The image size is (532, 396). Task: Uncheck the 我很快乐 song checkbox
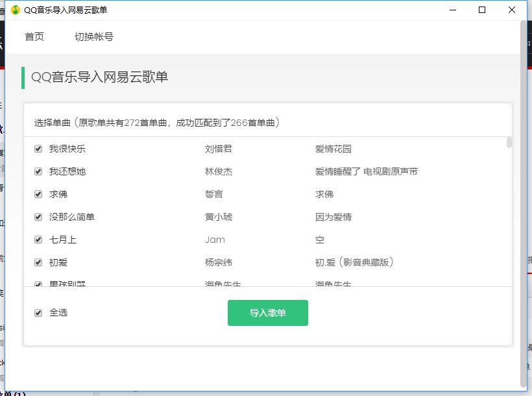click(38, 149)
